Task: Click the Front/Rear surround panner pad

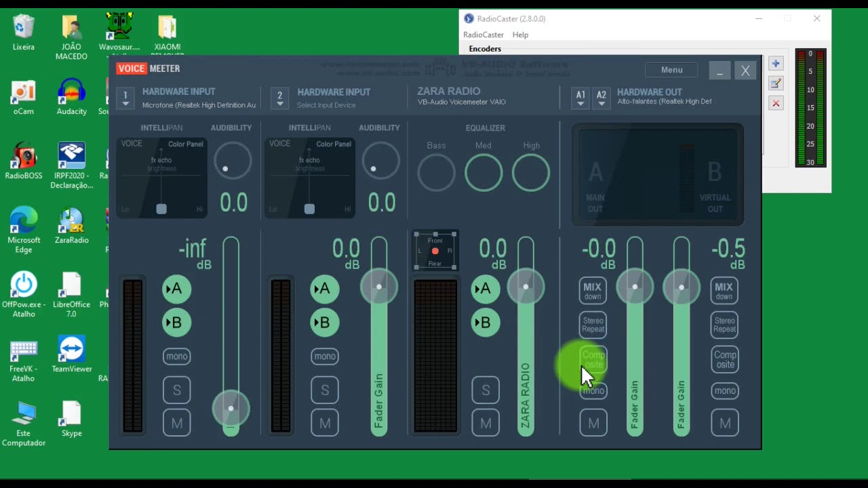Action: [435, 251]
